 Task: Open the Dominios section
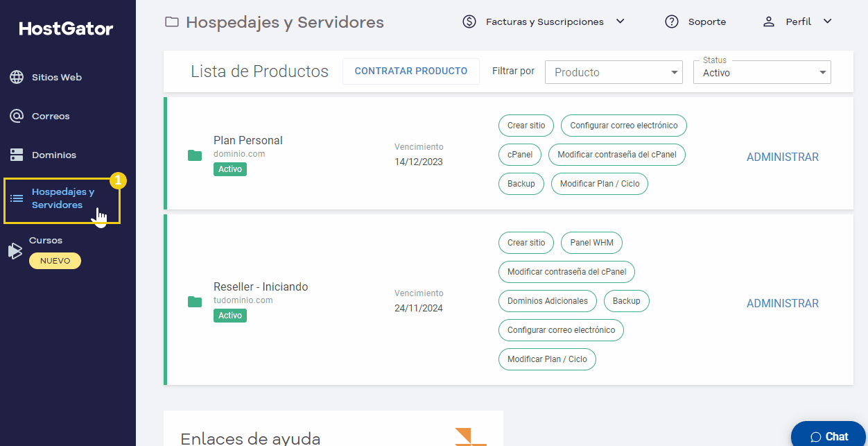point(54,155)
